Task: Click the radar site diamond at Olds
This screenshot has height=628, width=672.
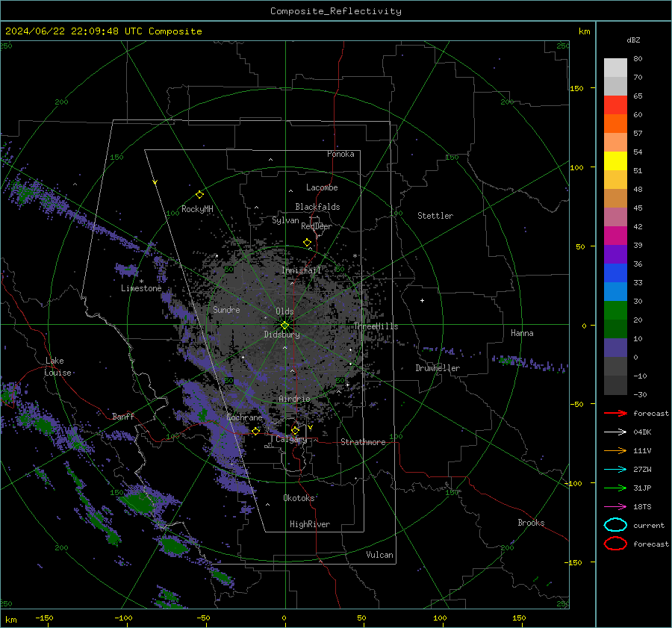Action: pyautogui.click(x=285, y=326)
